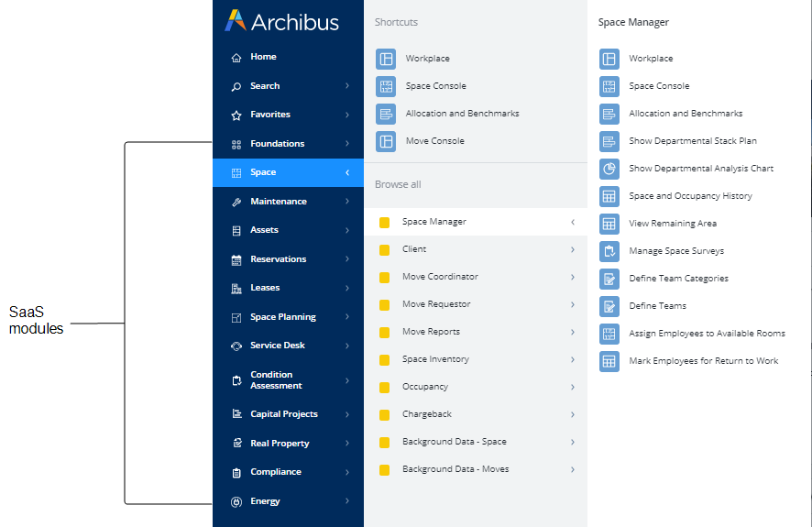
Task: Click the Define Teams edit icon
Action: [609, 306]
